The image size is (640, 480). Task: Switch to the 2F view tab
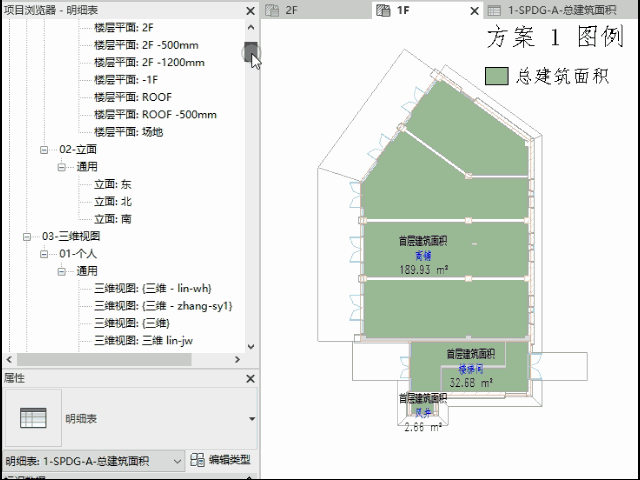pos(291,10)
